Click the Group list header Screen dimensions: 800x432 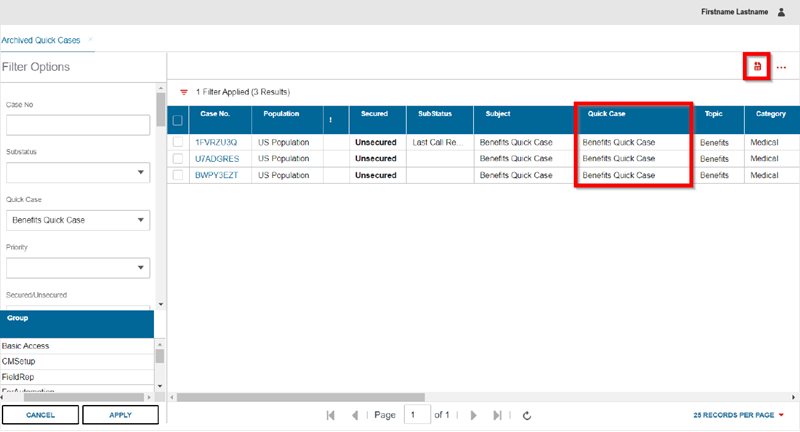tap(77, 324)
